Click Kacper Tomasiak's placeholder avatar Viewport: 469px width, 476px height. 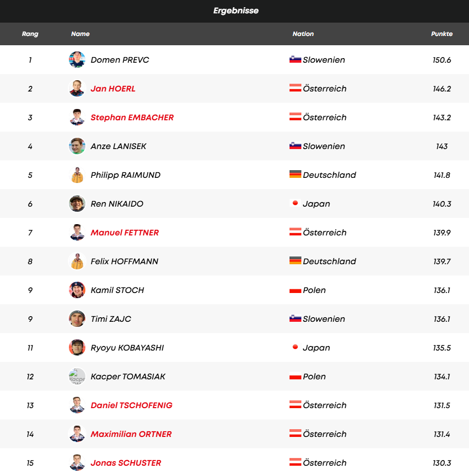77,376
